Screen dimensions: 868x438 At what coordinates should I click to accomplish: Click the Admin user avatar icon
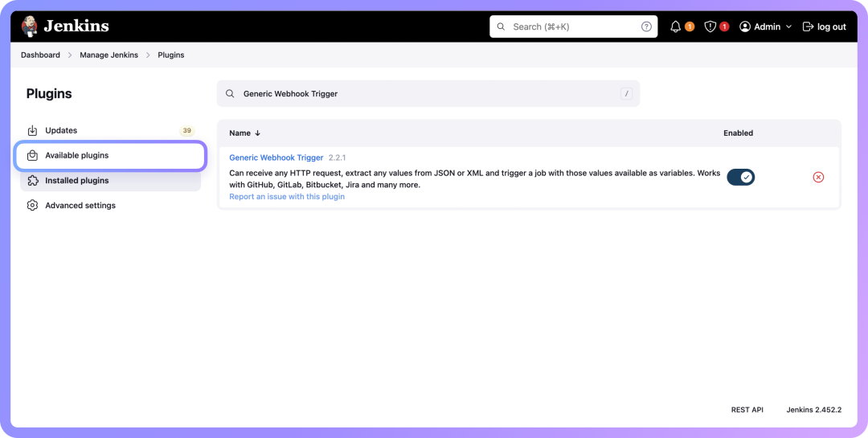745,27
